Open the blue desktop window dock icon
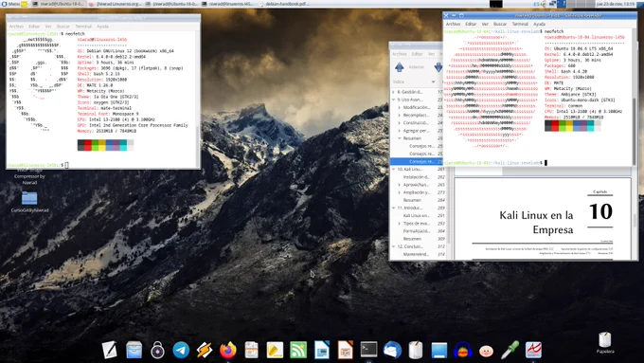Image resolution: width=644 pixels, height=363 pixels. pos(439,351)
